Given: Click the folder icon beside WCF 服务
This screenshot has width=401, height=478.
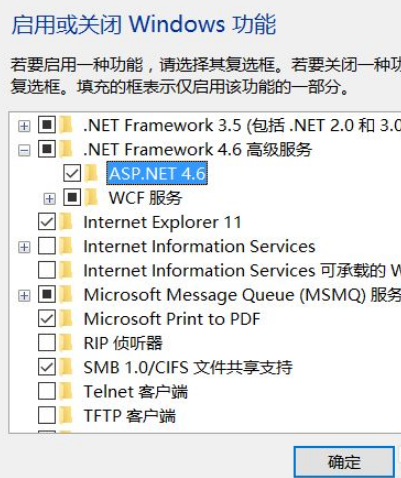Looking at the screenshot, I should [x=92, y=198].
